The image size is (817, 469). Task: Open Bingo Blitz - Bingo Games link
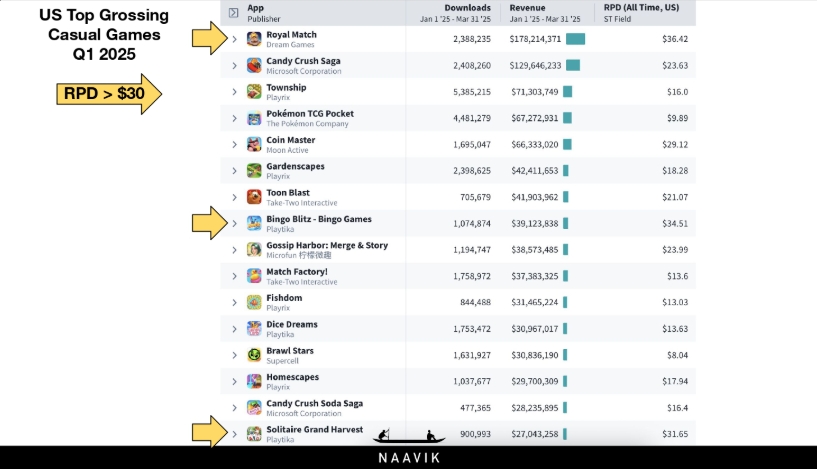pos(319,219)
